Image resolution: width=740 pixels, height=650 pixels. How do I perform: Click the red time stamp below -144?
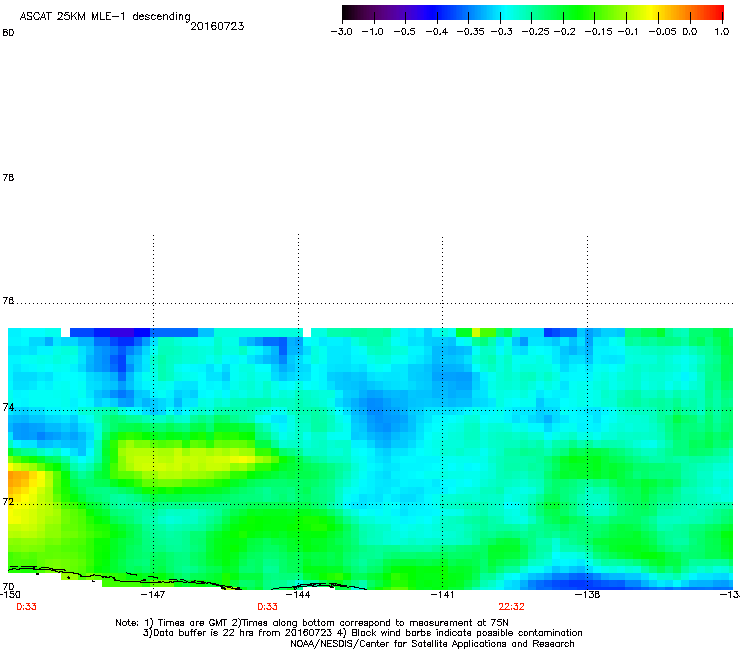tap(267, 607)
